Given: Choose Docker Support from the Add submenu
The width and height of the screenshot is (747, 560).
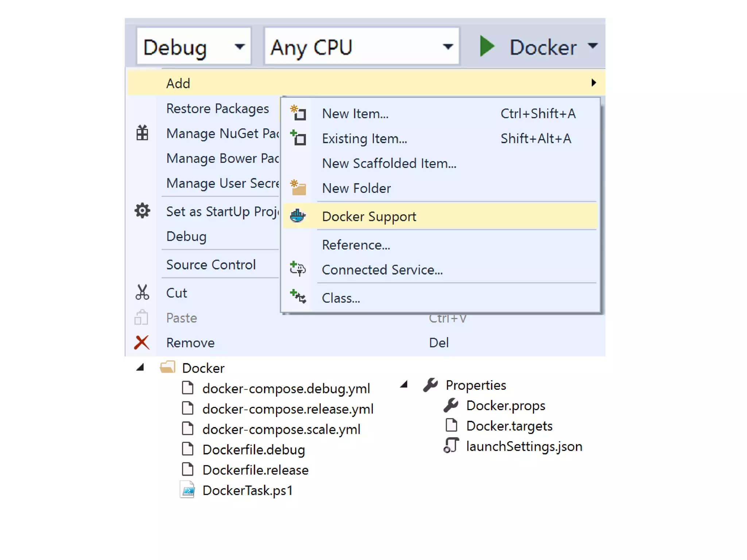Looking at the screenshot, I should [x=369, y=217].
